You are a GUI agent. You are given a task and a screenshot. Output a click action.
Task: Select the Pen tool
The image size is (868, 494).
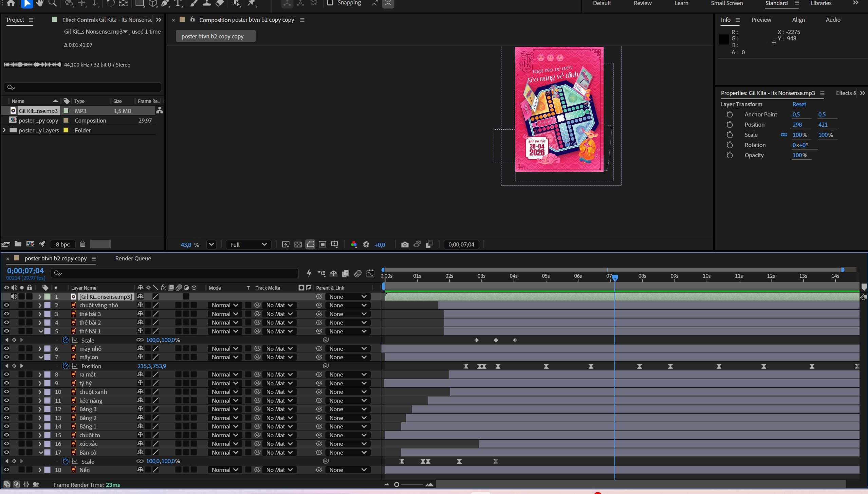pyautogui.click(x=165, y=3)
